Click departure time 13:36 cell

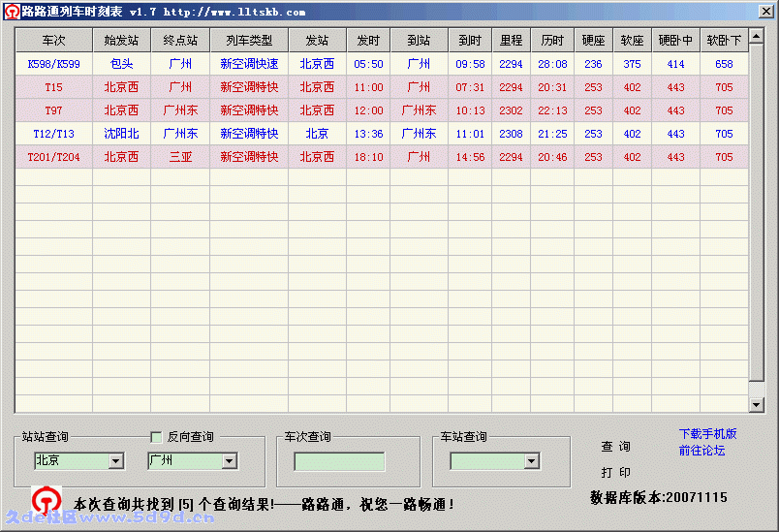(368, 134)
